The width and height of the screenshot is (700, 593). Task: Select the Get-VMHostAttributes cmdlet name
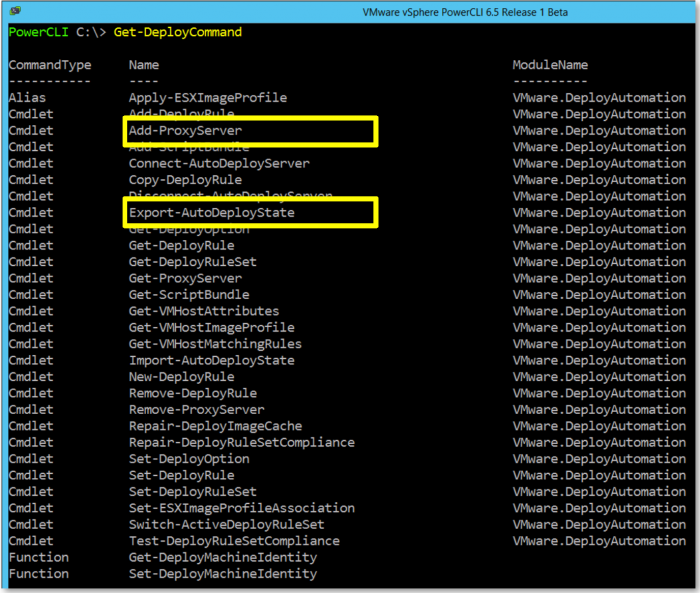(204, 311)
